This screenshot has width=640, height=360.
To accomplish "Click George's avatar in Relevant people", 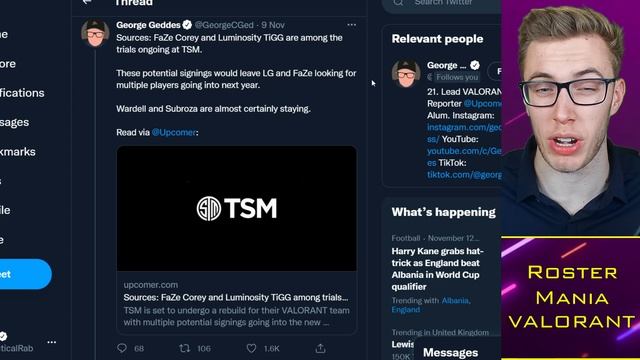I will tap(406, 73).
